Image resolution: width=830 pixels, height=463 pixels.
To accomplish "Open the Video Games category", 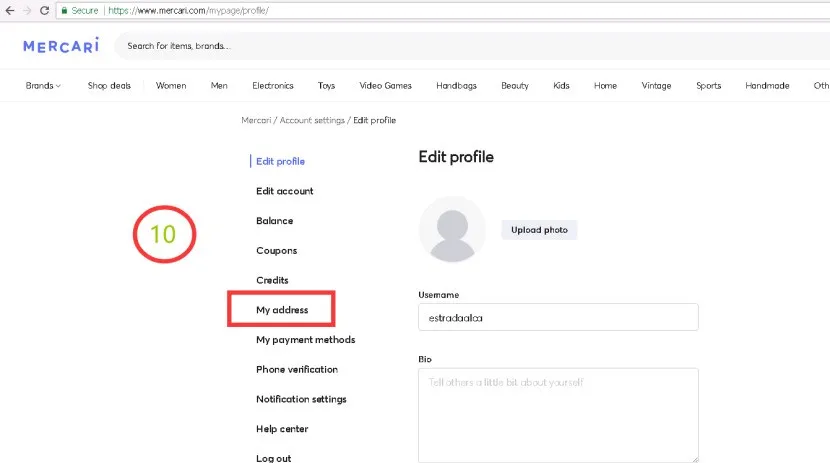I will (385, 86).
